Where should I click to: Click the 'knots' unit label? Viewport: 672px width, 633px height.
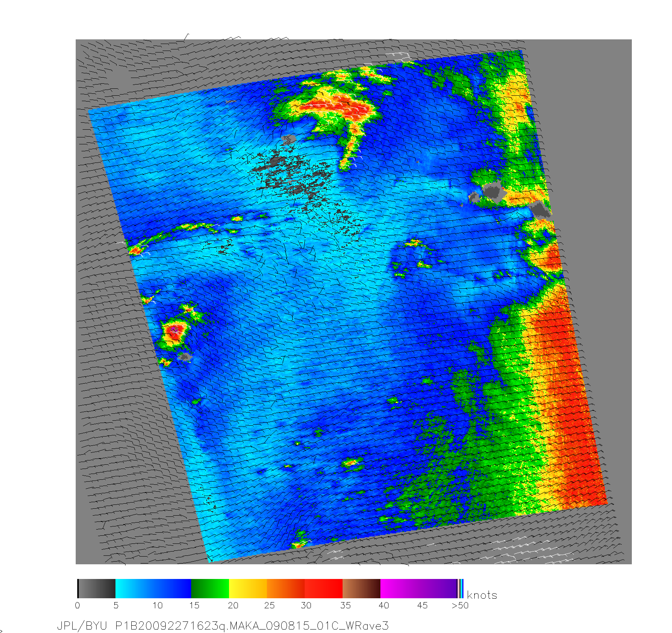click(482, 595)
